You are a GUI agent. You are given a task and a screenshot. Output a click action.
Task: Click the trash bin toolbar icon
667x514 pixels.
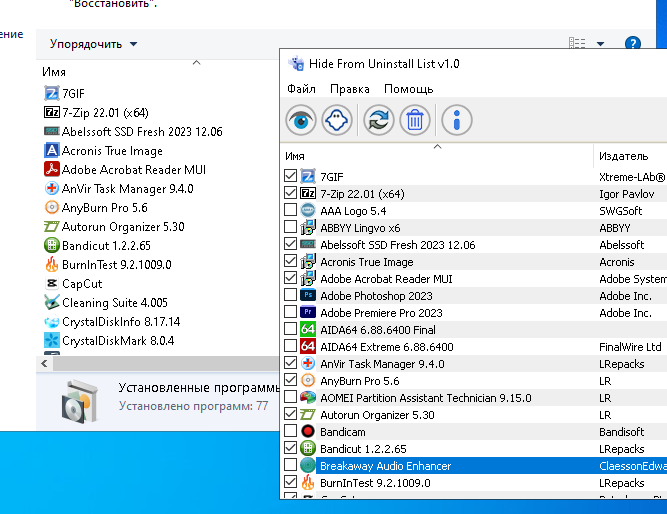(x=414, y=120)
